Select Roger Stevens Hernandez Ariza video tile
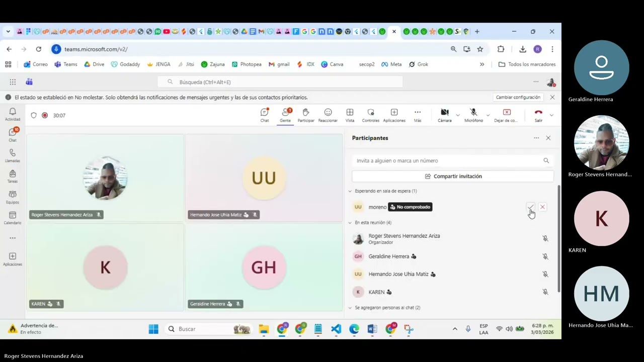The height and width of the screenshot is (362, 644). pos(105,178)
